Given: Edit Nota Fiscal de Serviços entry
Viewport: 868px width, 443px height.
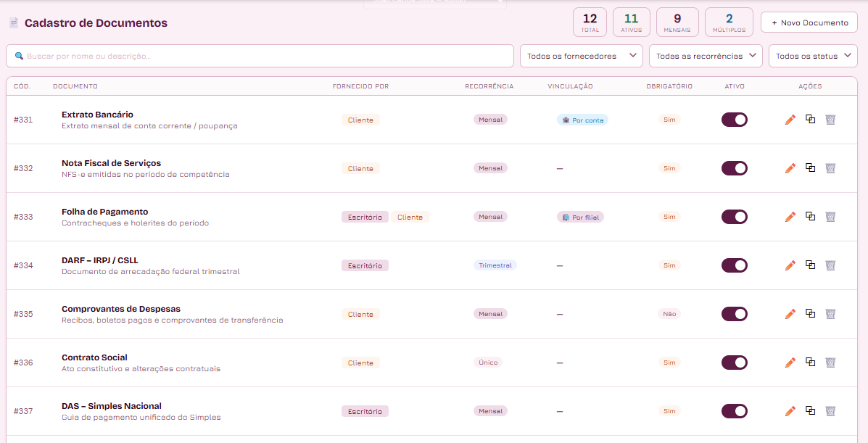Looking at the screenshot, I should (x=790, y=168).
